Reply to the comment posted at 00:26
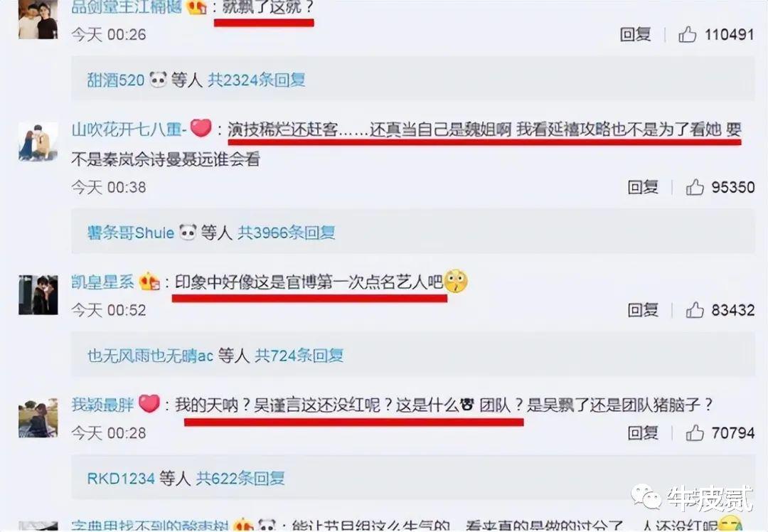This screenshot has width=768, height=532. coord(635,34)
